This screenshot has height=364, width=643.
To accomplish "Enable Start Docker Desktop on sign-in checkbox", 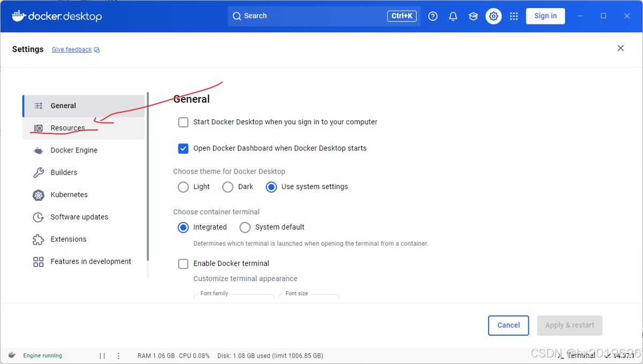I will click(183, 122).
